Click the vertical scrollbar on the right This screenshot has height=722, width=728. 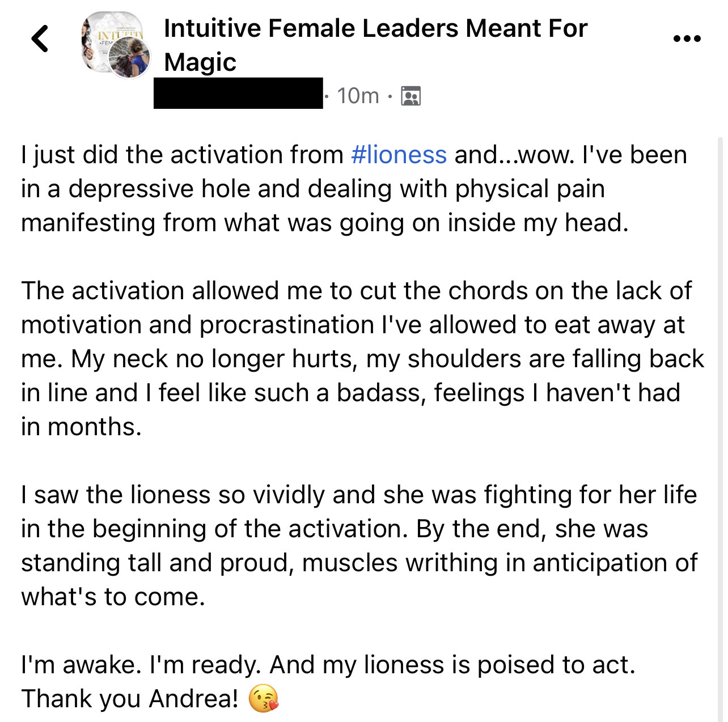[x=720, y=397]
